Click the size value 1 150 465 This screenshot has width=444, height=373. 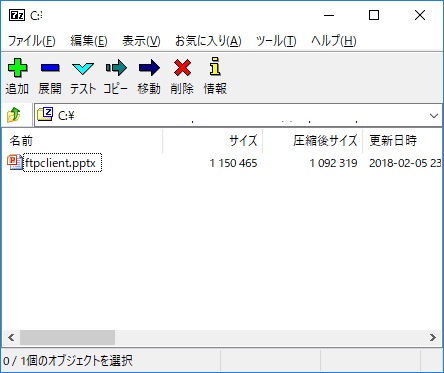(x=233, y=163)
